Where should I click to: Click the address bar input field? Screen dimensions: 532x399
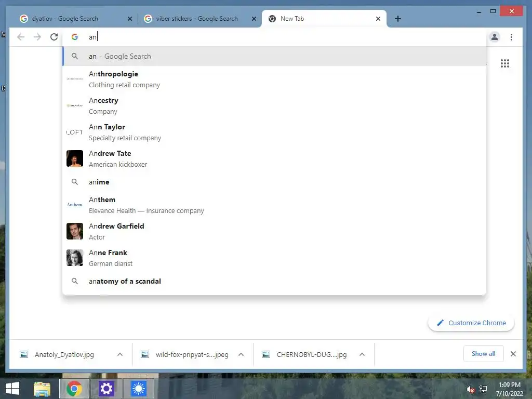[x=275, y=37]
